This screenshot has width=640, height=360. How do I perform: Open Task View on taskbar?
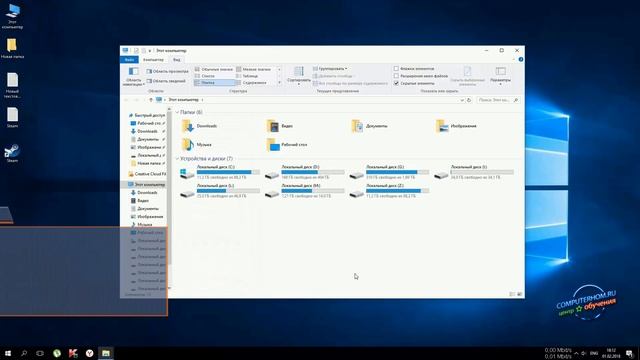click(40, 353)
